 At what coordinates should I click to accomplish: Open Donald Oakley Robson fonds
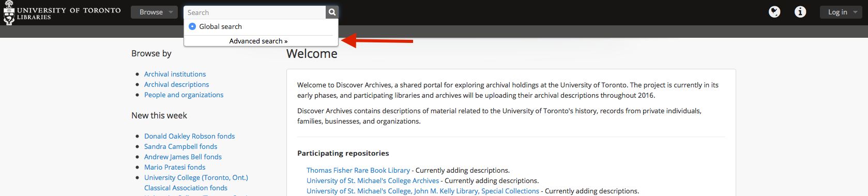pos(189,136)
